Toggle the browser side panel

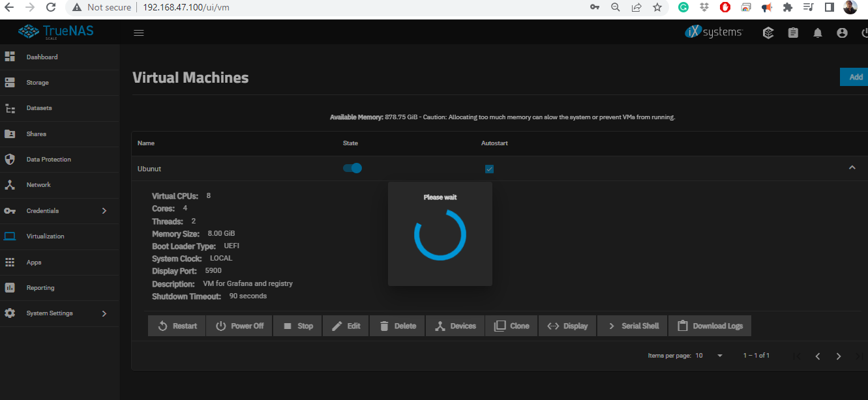830,7
